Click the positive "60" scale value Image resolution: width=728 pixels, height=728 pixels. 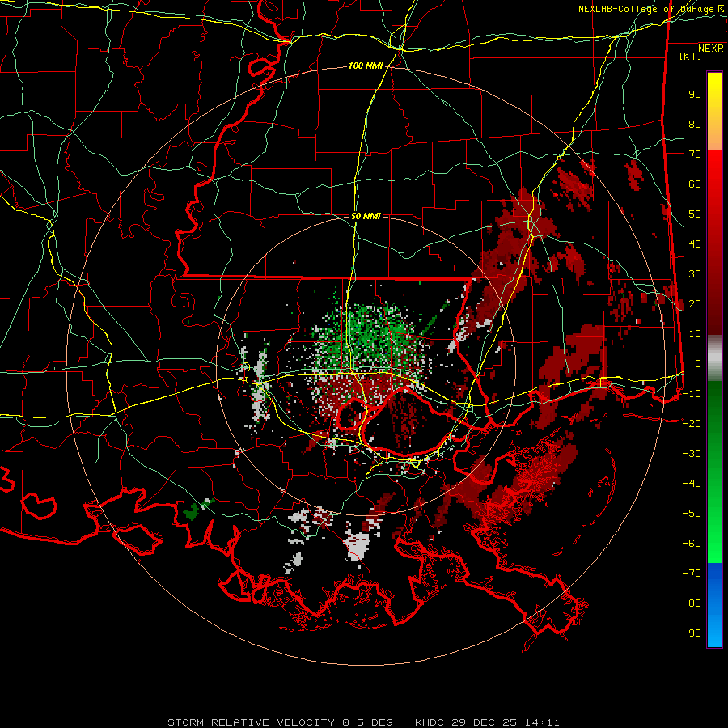click(695, 184)
